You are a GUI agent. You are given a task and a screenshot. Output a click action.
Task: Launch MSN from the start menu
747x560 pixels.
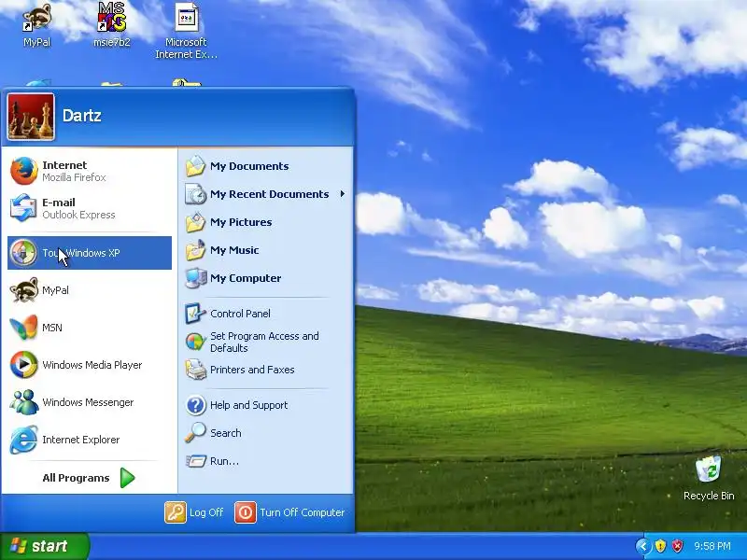pos(90,328)
